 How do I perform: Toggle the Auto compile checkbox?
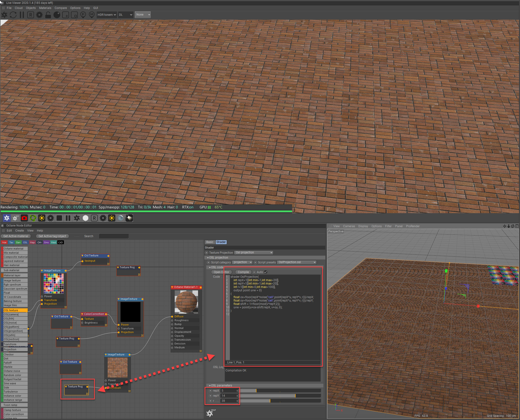click(266, 272)
